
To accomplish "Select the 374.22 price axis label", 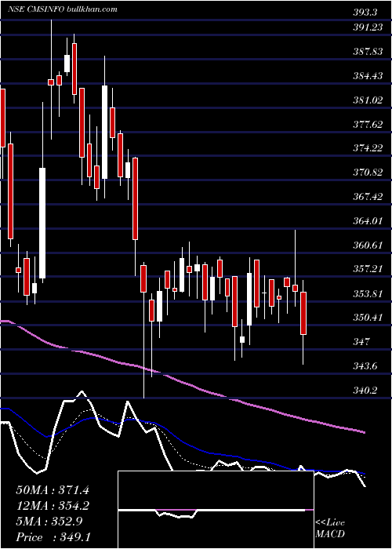I will click(x=368, y=148).
